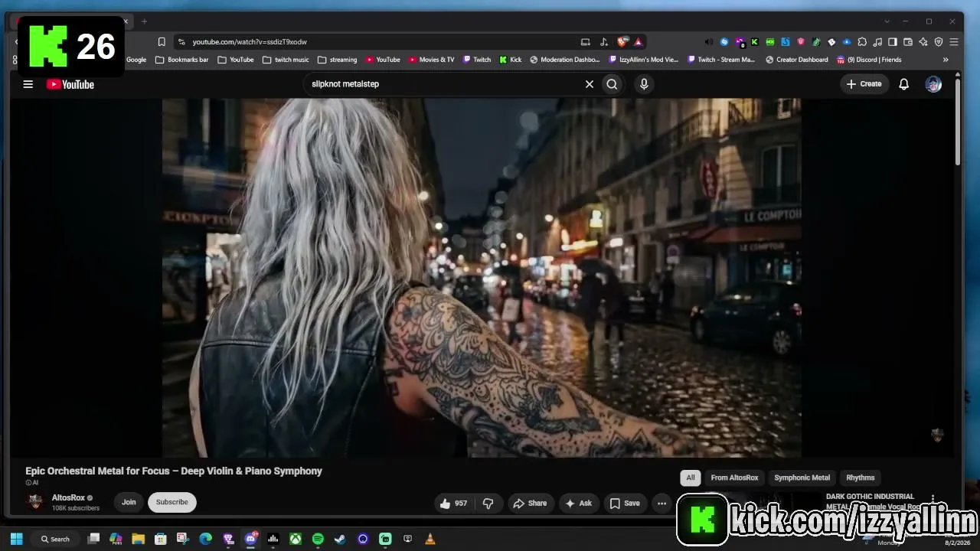Show more bookmarks with the chevron
This screenshot has width=980, height=551.
[x=946, y=60]
